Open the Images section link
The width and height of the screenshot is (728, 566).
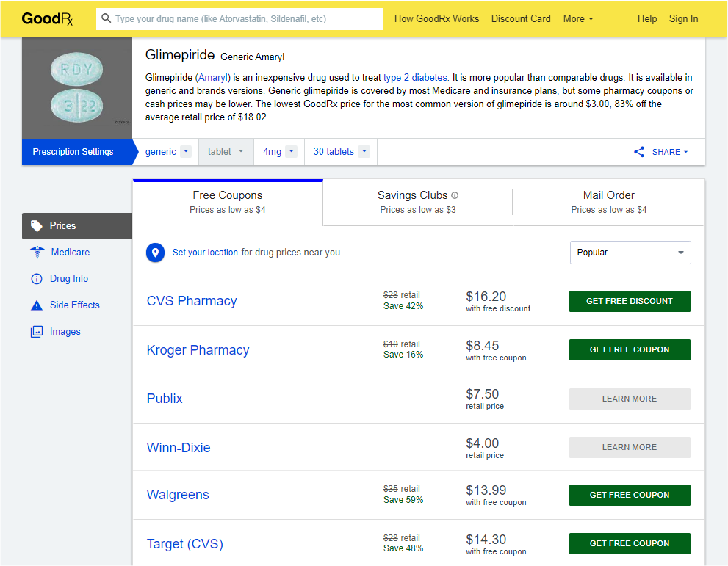point(65,332)
